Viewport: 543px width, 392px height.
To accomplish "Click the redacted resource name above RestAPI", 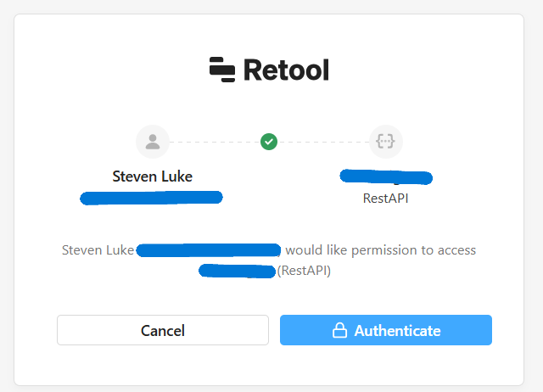I will (x=386, y=177).
